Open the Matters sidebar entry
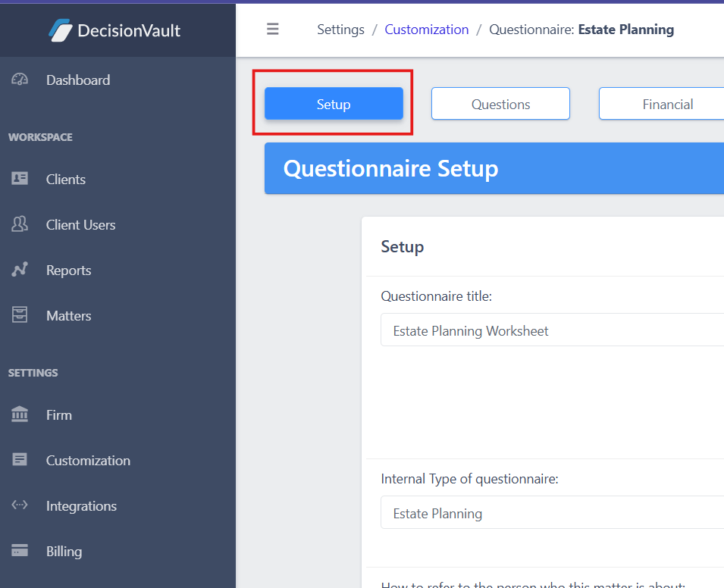 pos(69,316)
